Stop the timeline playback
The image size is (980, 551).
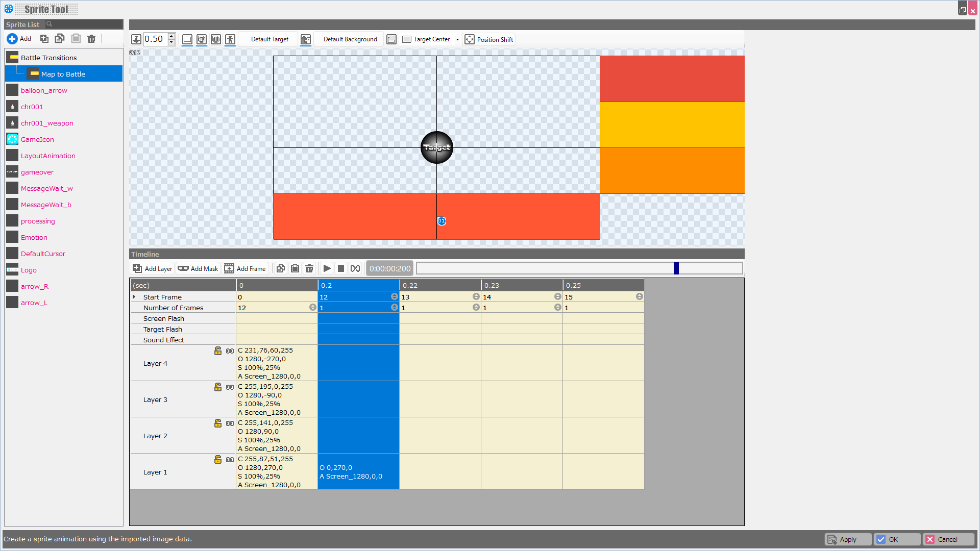(x=341, y=269)
